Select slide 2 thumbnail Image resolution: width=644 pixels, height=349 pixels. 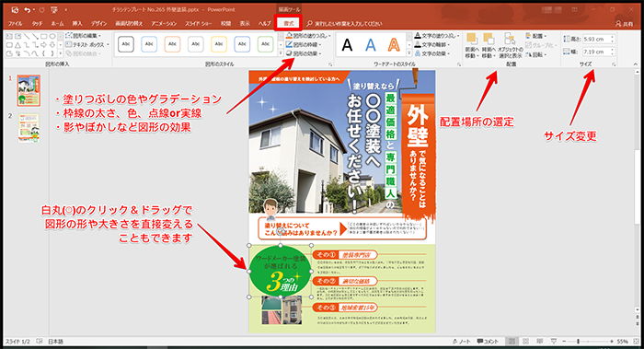pyautogui.click(x=29, y=128)
